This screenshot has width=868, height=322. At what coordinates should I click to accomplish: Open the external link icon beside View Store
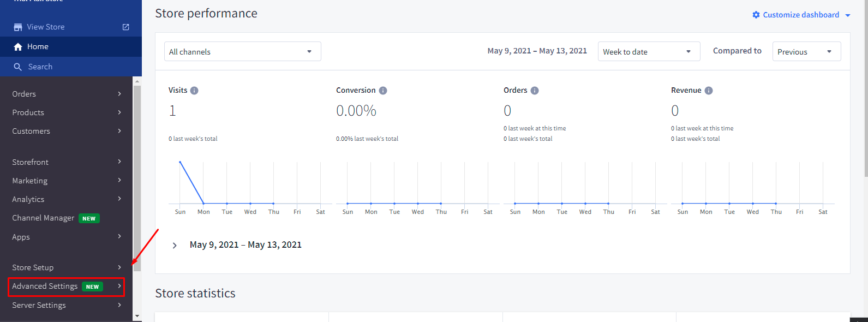(126, 27)
